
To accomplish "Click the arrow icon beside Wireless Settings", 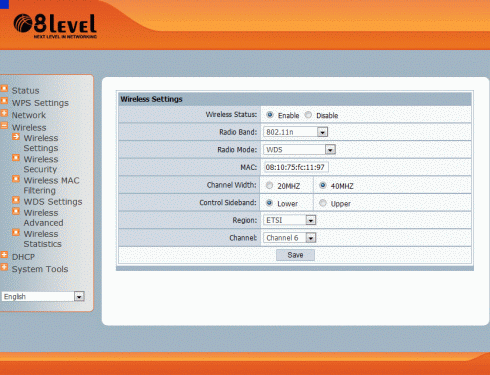I will pyautogui.click(x=16, y=137).
